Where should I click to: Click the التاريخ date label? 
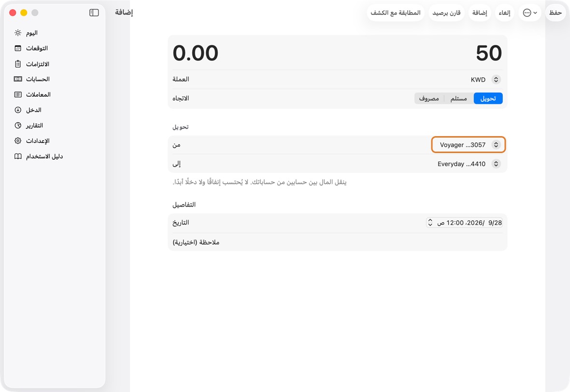pos(181,223)
